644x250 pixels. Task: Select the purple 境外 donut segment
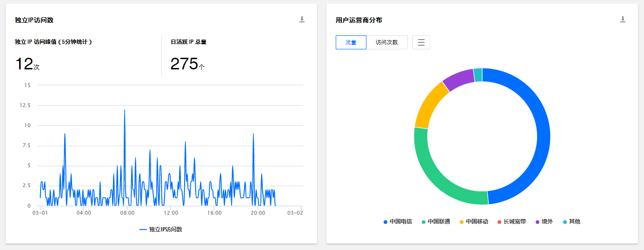click(459, 80)
